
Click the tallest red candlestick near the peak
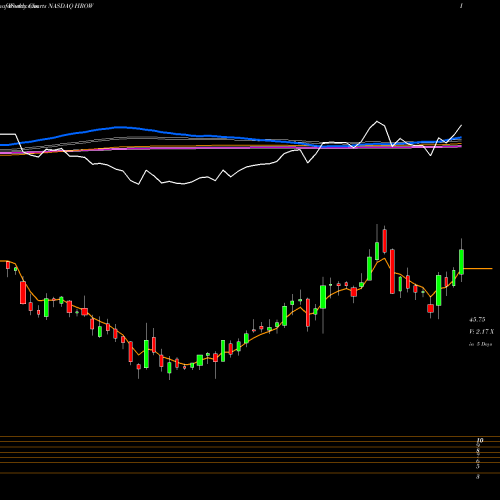[x=392, y=271]
